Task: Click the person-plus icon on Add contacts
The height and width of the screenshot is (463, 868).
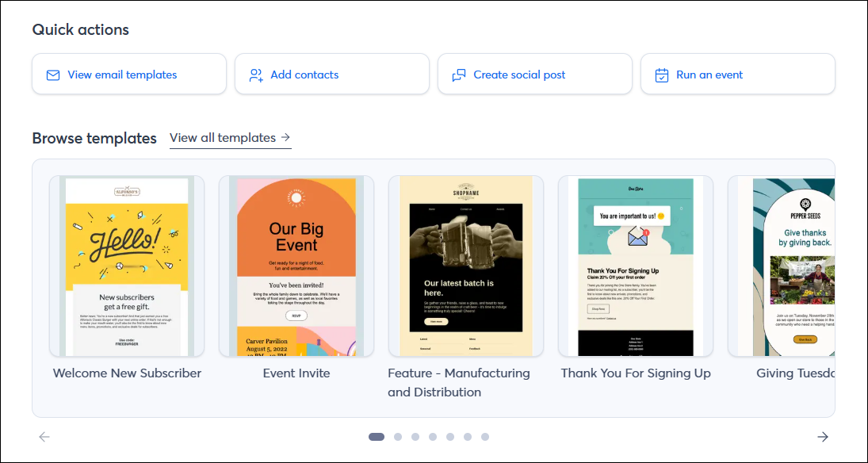Action: point(255,74)
